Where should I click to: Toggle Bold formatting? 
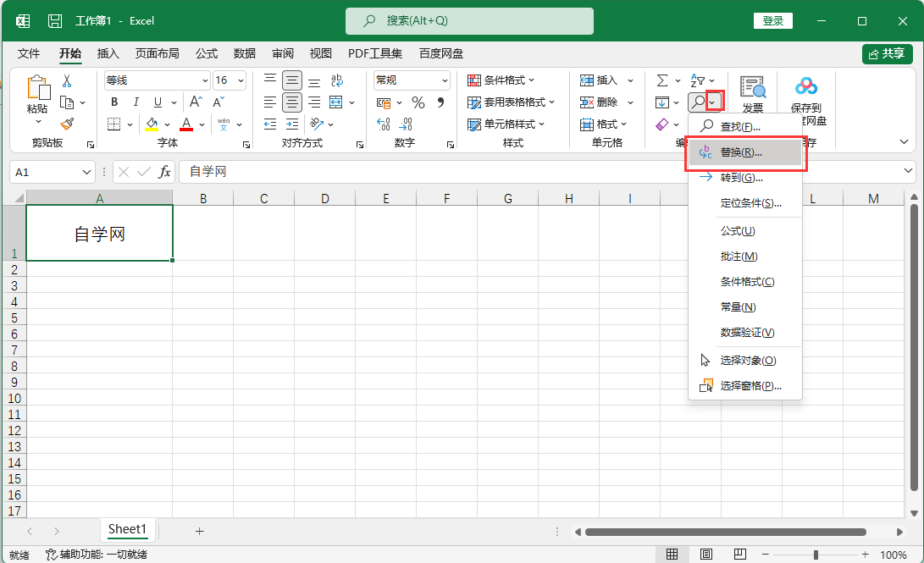[114, 102]
